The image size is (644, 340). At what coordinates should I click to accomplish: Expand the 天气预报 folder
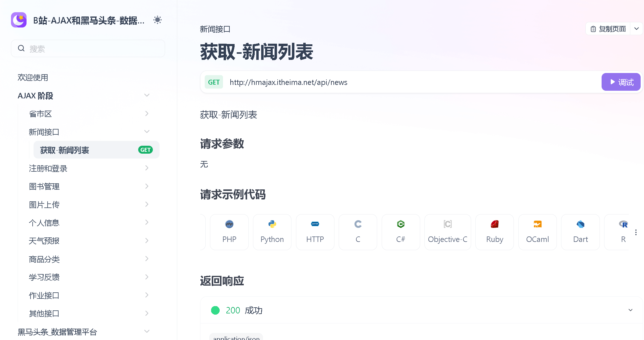coord(147,241)
